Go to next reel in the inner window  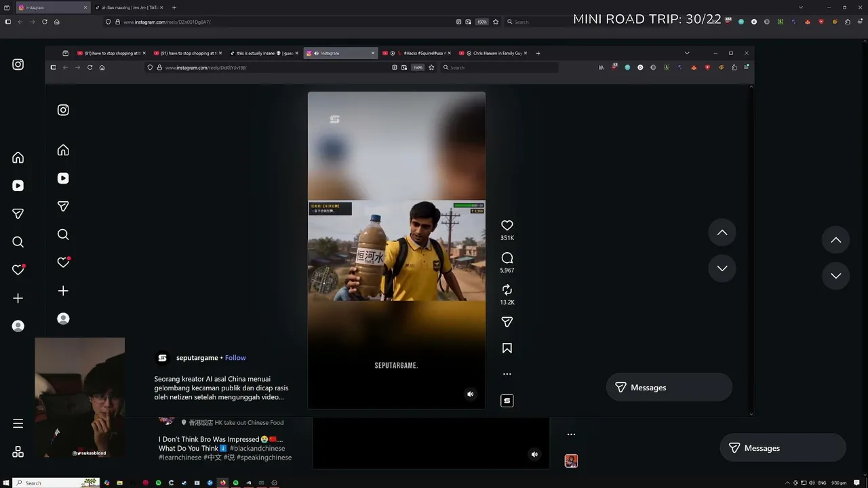(x=722, y=268)
